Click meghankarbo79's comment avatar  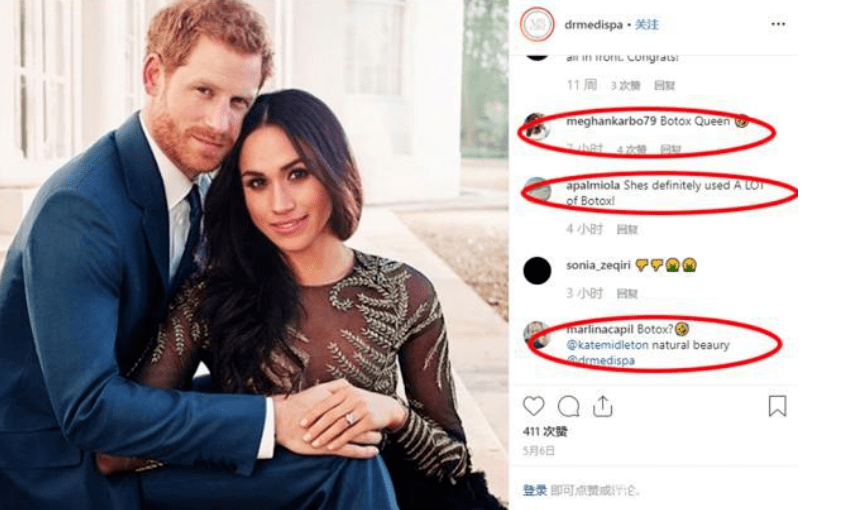point(537,126)
